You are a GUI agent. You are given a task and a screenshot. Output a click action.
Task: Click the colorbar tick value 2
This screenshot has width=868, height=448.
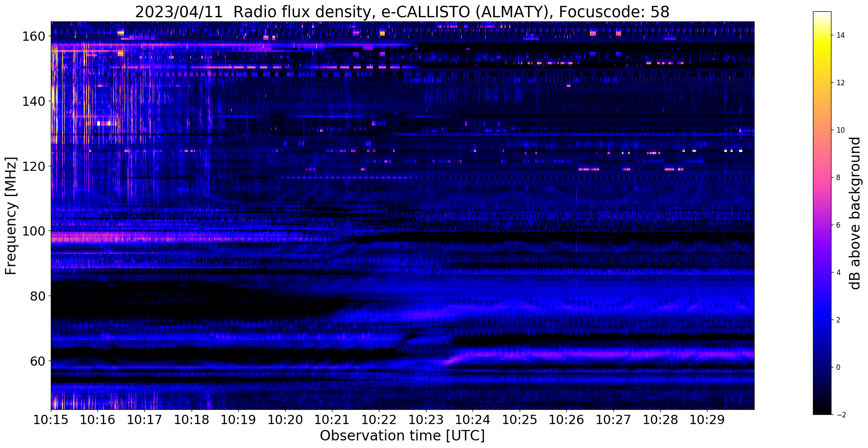pos(839,320)
